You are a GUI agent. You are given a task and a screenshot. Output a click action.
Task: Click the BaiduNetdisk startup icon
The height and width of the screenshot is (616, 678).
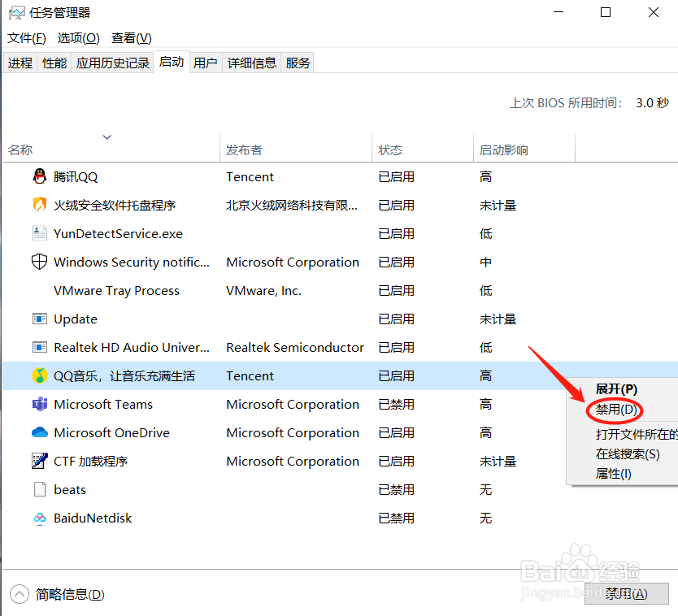coord(39,518)
